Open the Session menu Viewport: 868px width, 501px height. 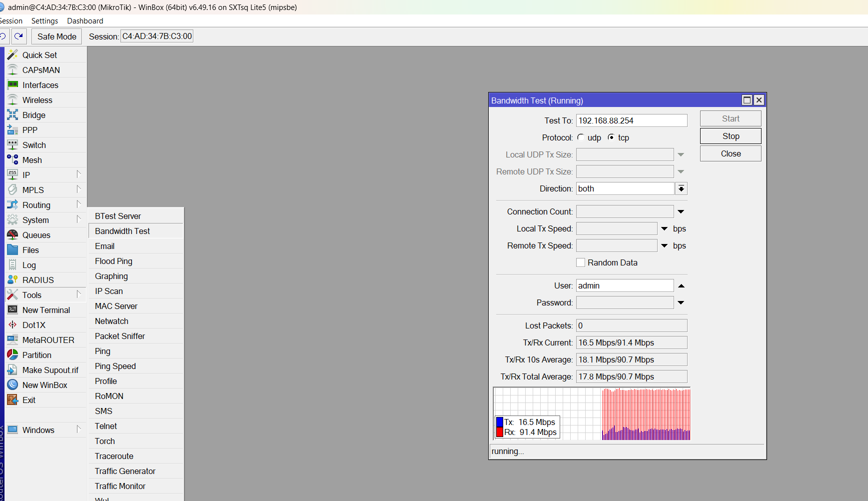[11, 21]
